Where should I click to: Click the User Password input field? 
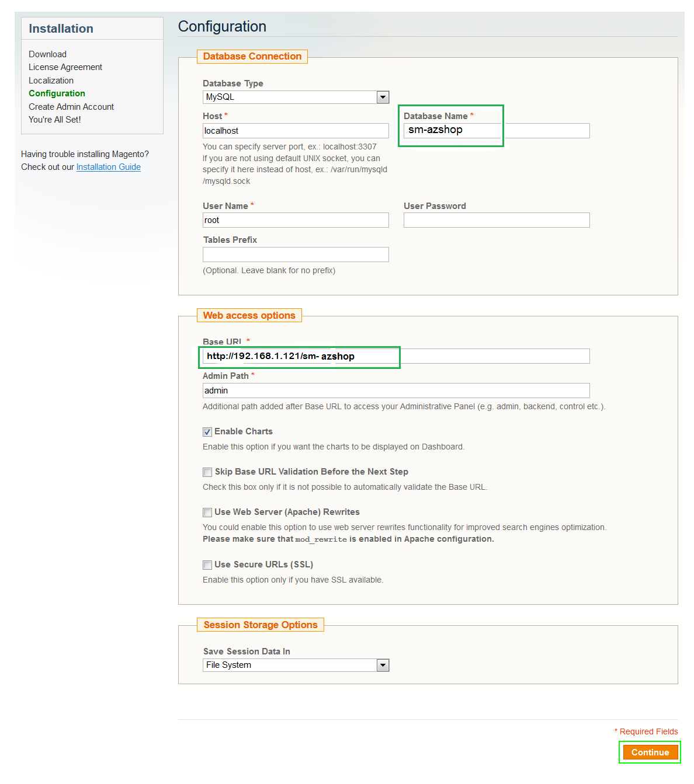coord(497,220)
